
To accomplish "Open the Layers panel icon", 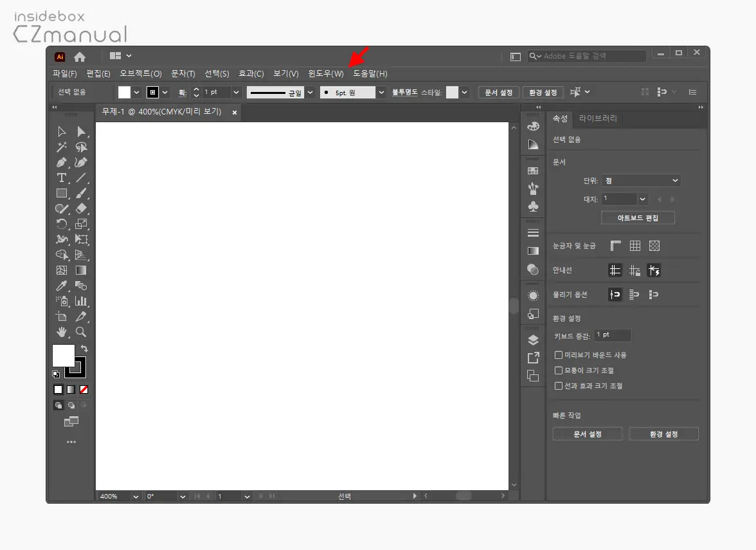I will 534,340.
